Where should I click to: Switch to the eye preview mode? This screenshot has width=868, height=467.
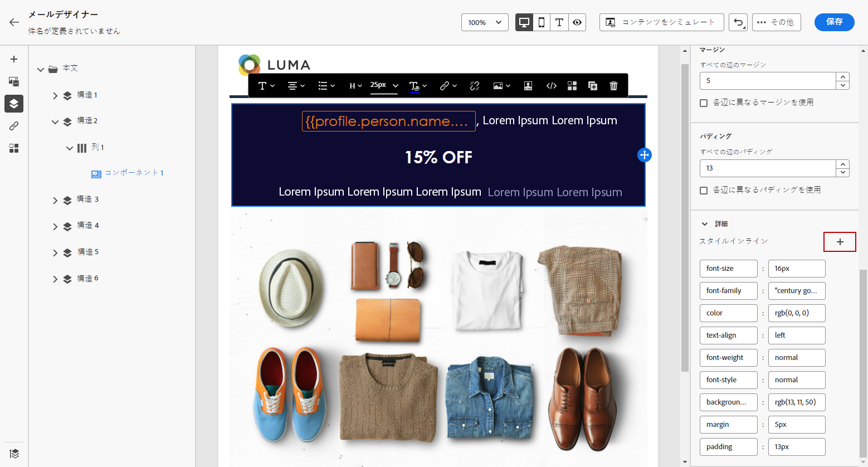577,22
